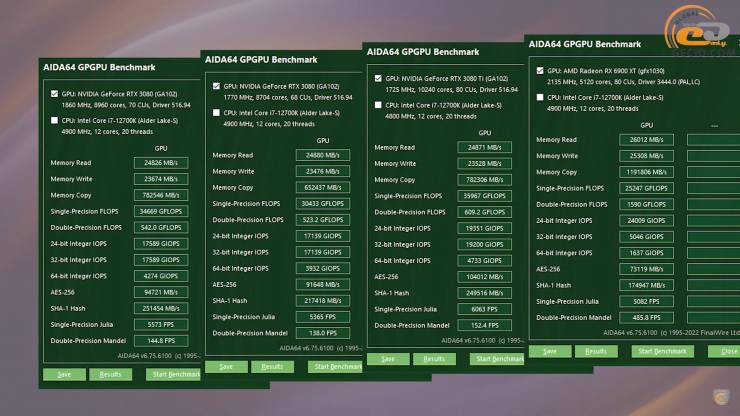
Task: Uncheck GPU checkbox for 1770 MHz RTX 3080
Action: click(216, 86)
